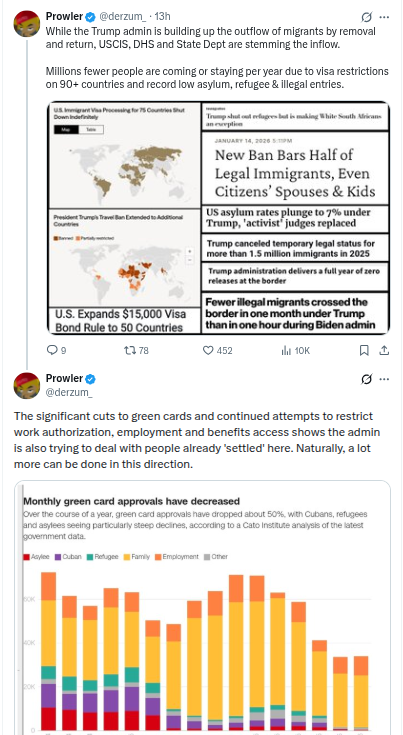Image resolution: width=403 pixels, height=735 pixels.
Task: Click the Prowler display name on first tweet
Action: click(x=65, y=16)
